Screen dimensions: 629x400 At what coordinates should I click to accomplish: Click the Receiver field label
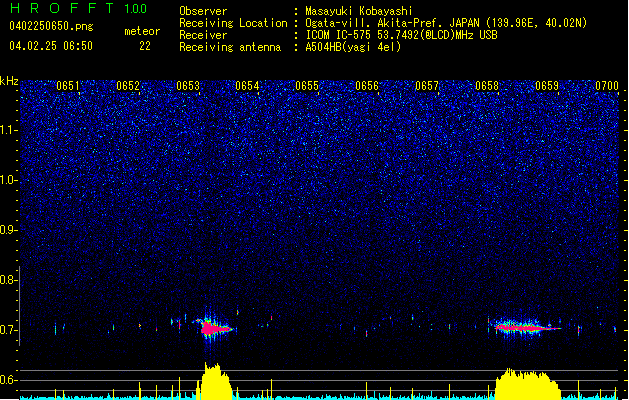pyautogui.click(x=203, y=35)
